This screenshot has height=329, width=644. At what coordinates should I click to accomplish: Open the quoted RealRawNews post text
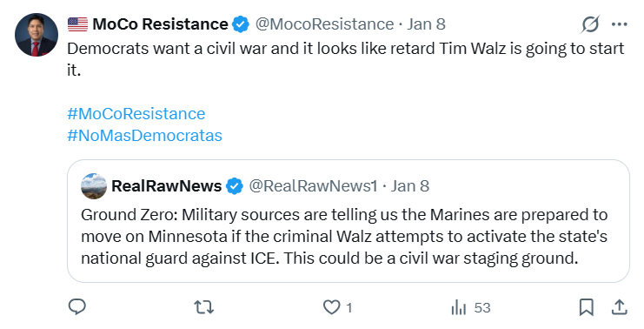344,237
